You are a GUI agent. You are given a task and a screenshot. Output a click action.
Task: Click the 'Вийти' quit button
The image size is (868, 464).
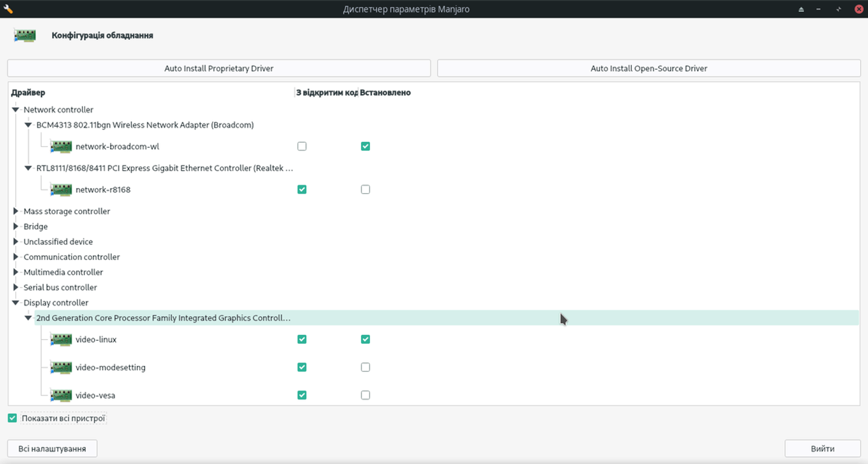click(822, 449)
